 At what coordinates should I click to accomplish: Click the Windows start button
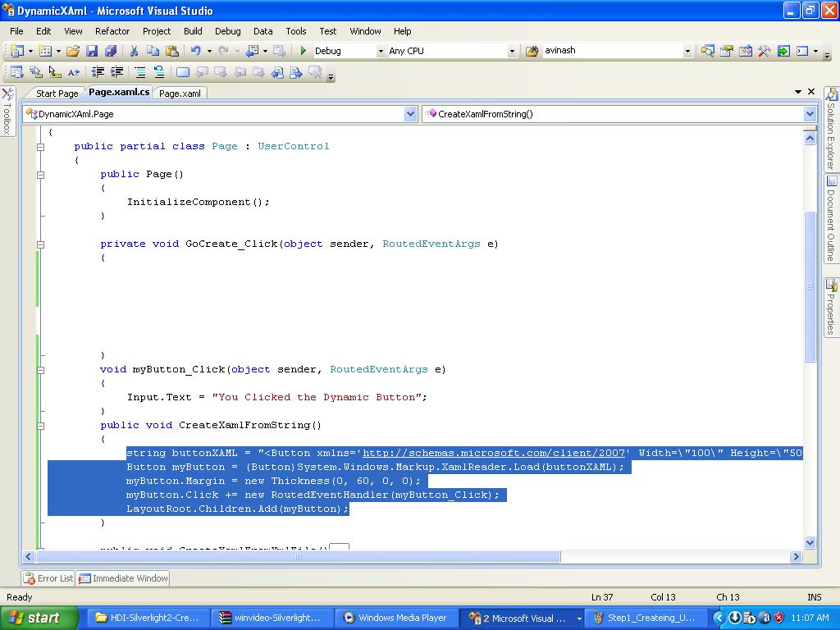pyautogui.click(x=39, y=618)
